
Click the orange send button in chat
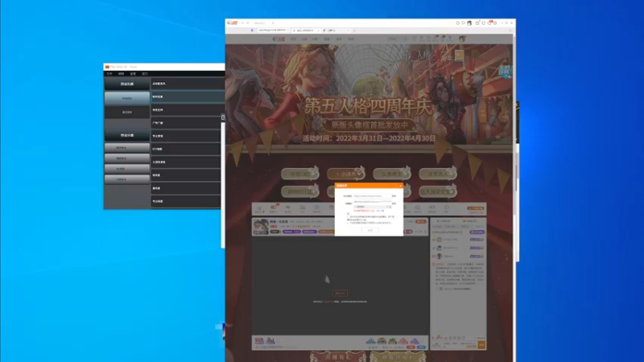click(x=481, y=345)
